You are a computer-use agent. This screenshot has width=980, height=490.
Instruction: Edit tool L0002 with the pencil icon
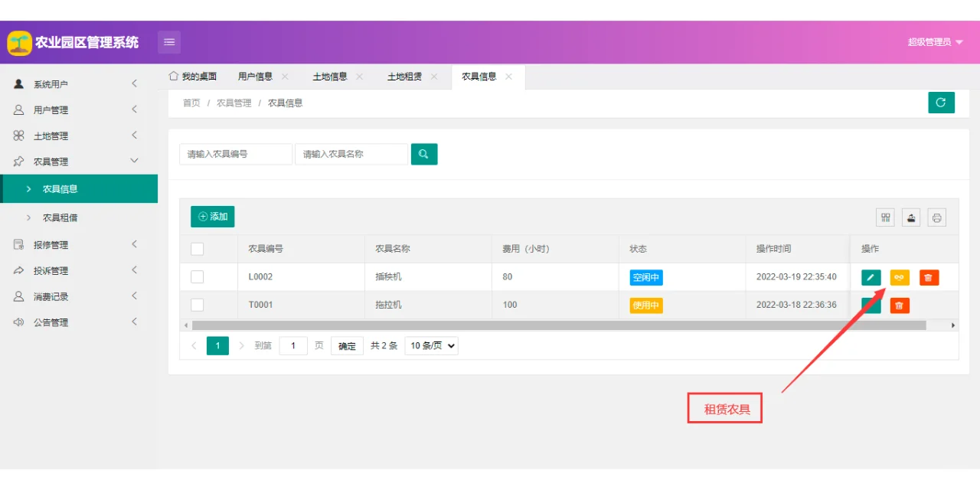pos(871,277)
